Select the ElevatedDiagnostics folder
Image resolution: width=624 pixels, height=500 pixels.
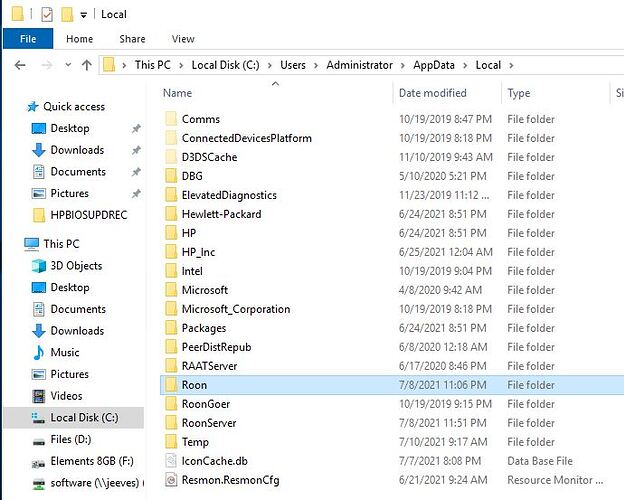click(229, 195)
